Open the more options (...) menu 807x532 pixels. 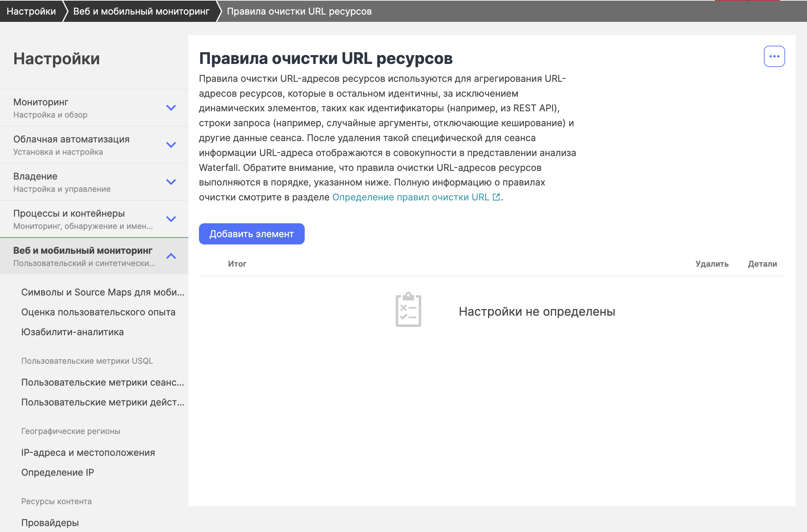pyautogui.click(x=775, y=56)
